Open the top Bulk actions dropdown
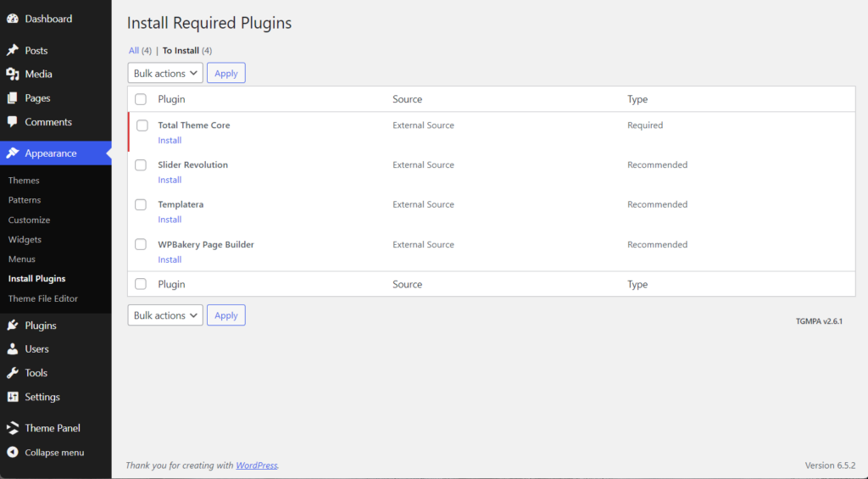Screen dimensions: 868x479 (x=165, y=73)
